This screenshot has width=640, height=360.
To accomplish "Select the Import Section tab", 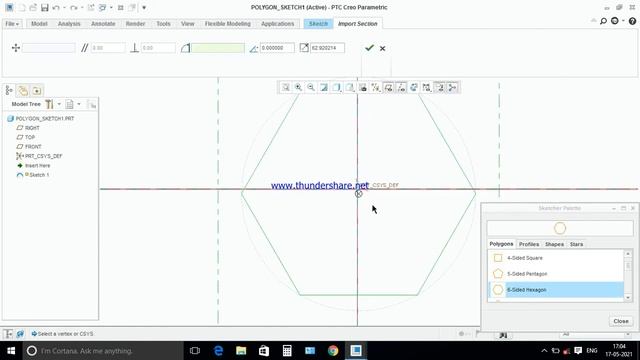I will (358, 24).
